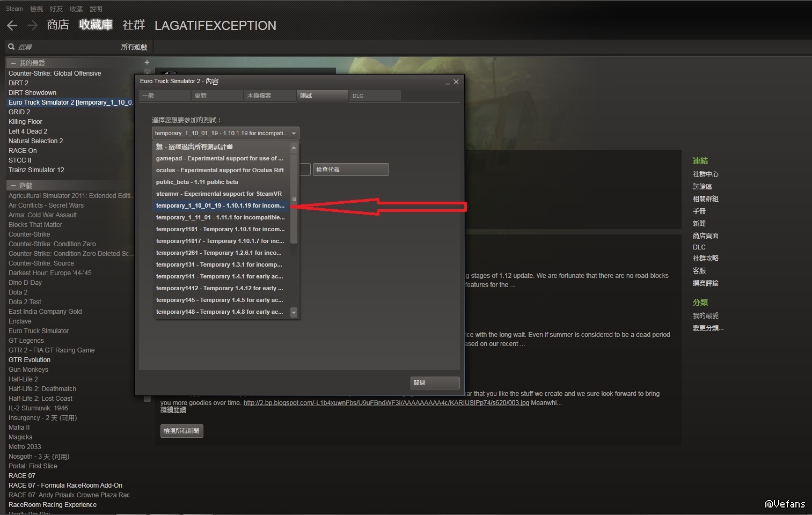This screenshot has width=812, height=515.
Task: Switch to the 一般 tab in the dialog
Action: 165,95
